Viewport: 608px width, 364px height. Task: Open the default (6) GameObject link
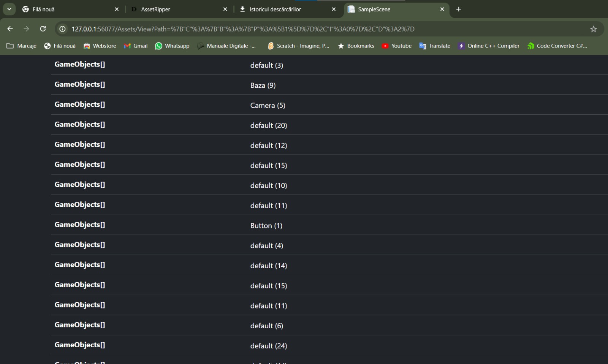(267, 326)
